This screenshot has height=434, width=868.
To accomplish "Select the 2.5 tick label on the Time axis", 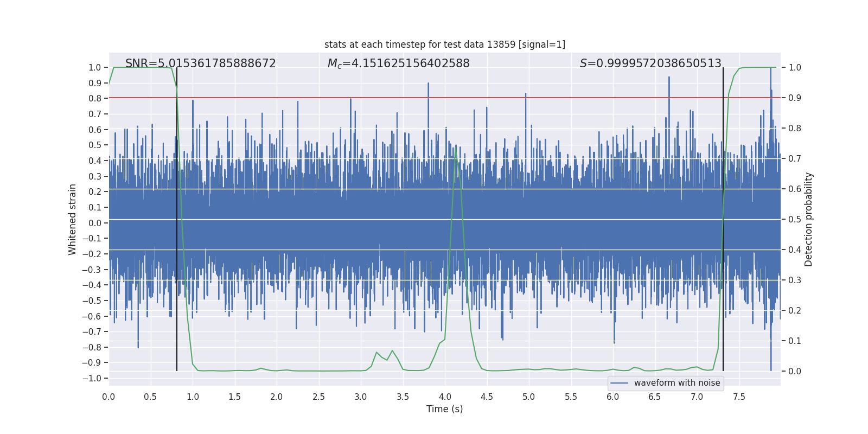I will click(318, 397).
